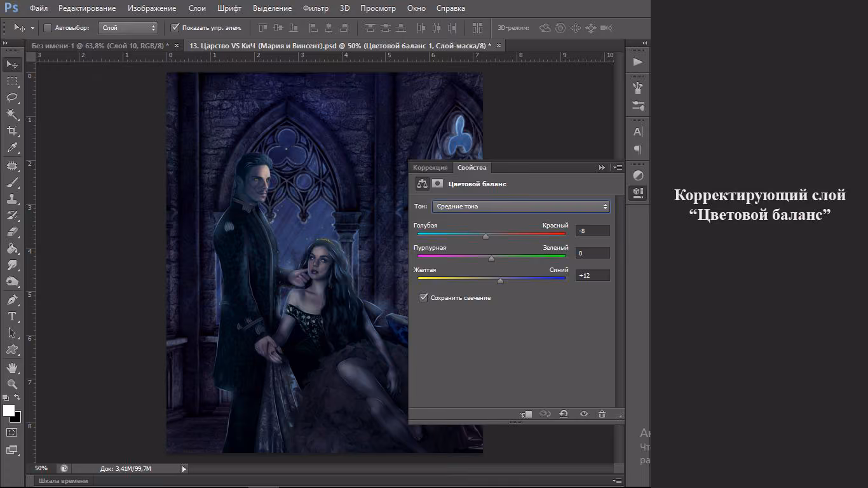868x488 pixels.
Task: Click the Auto-Align Layers icon
Action: click(478, 28)
